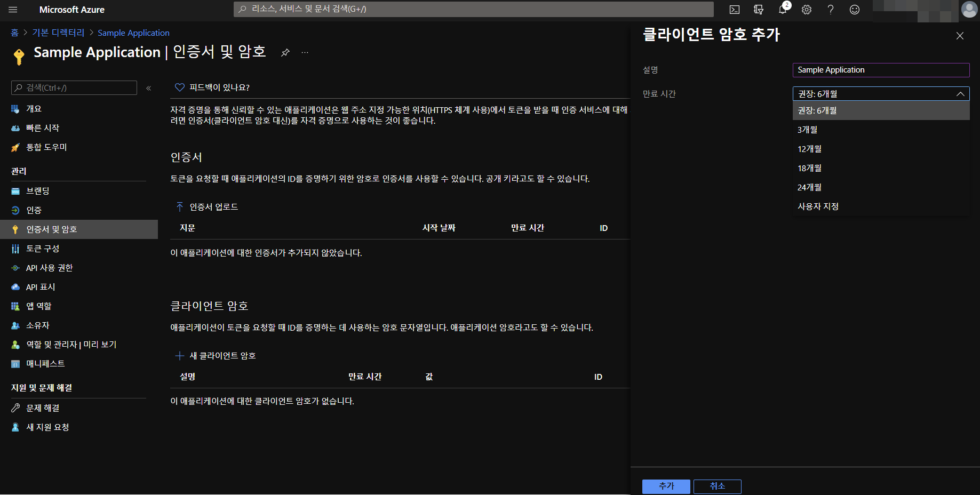The image size is (980, 495).
Task: Pin the Sample Application page
Action: (285, 52)
